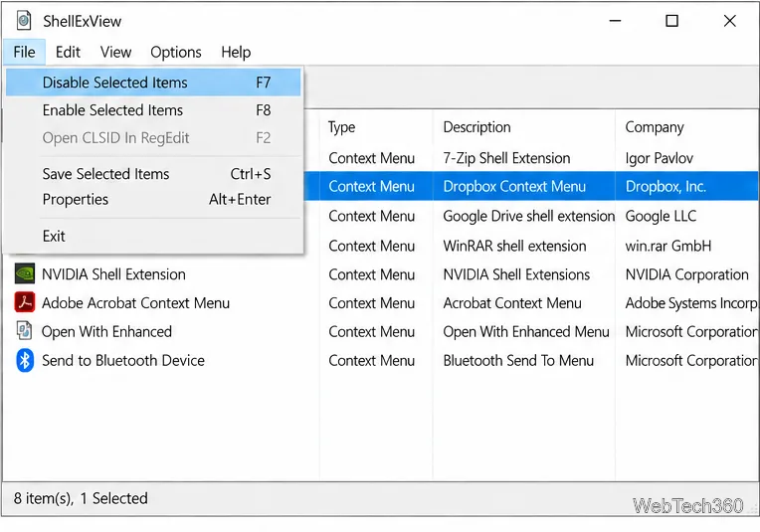Viewport: 760px width, 532px height.
Task: Click the Dropbox Context Menu description
Action: coord(514,187)
